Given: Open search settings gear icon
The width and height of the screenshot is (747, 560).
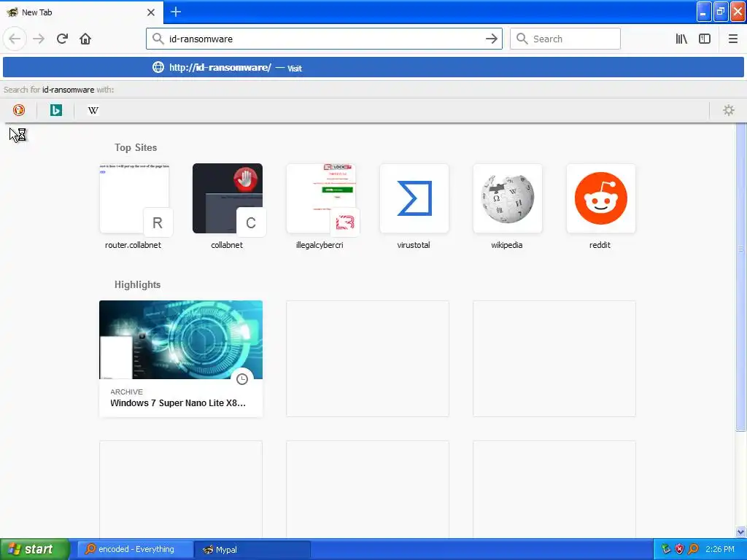Looking at the screenshot, I should 729,110.
